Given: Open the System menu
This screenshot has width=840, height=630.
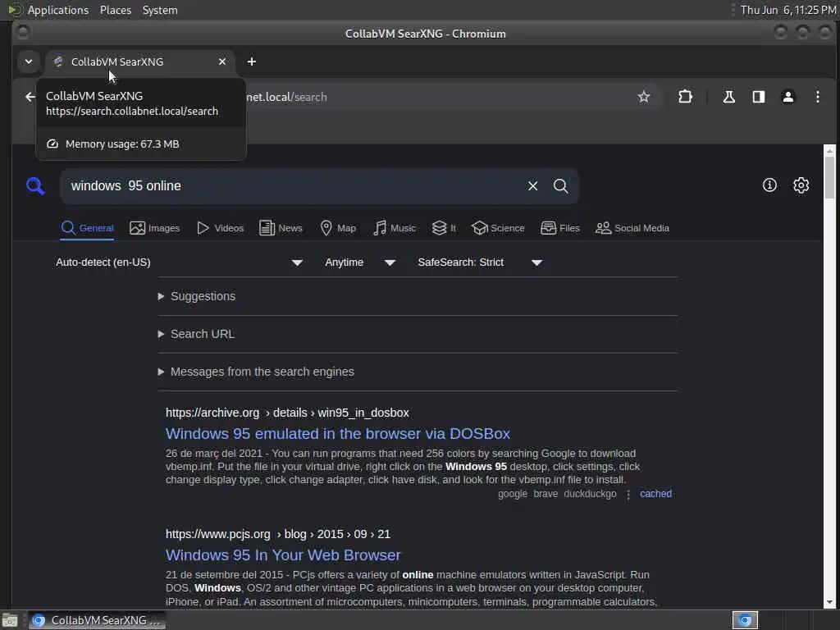Looking at the screenshot, I should [160, 10].
